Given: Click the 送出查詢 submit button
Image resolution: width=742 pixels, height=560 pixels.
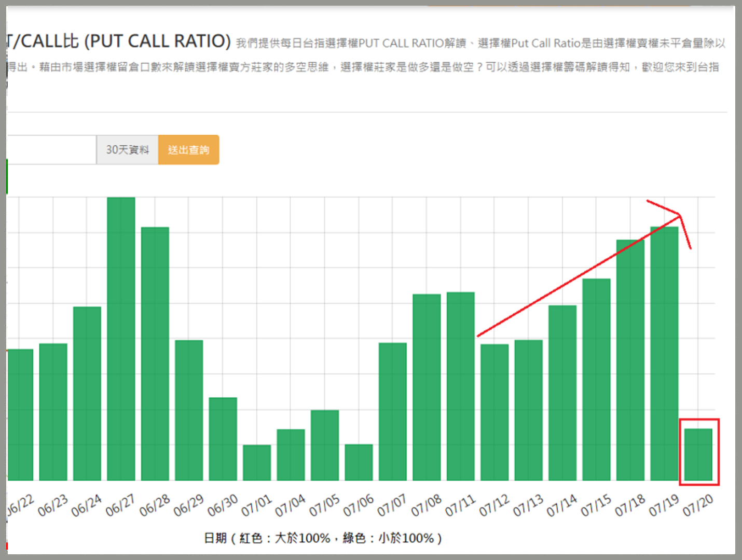Looking at the screenshot, I should pyautogui.click(x=188, y=150).
